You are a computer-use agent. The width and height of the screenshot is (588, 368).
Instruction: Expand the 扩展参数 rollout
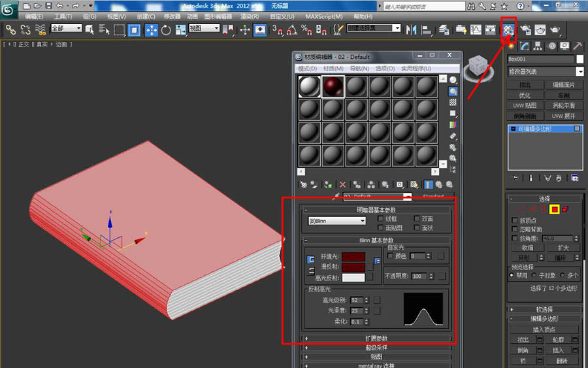coord(376,339)
